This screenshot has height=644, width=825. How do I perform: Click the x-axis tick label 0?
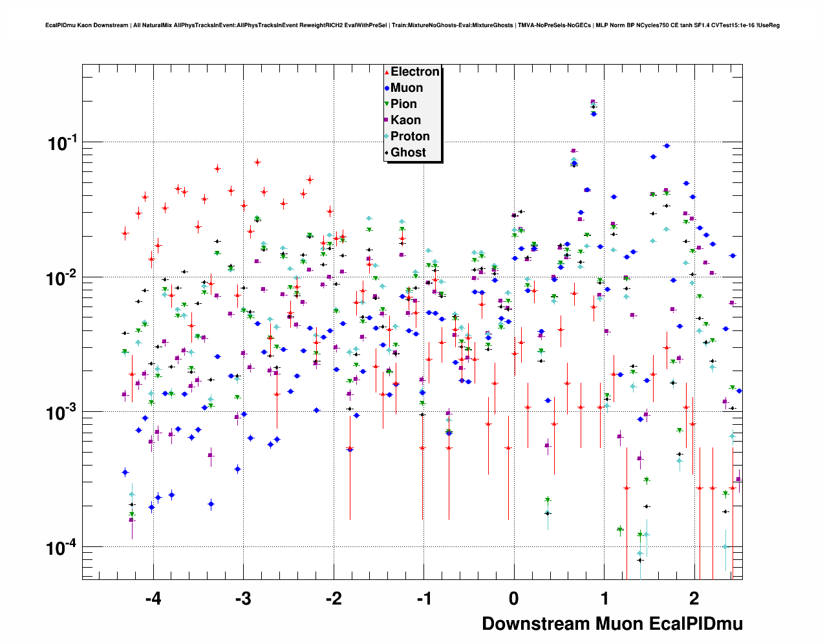[514, 599]
